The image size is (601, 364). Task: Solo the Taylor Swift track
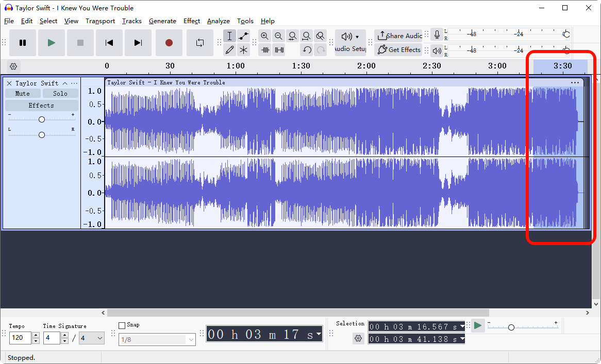pyautogui.click(x=60, y=93)
